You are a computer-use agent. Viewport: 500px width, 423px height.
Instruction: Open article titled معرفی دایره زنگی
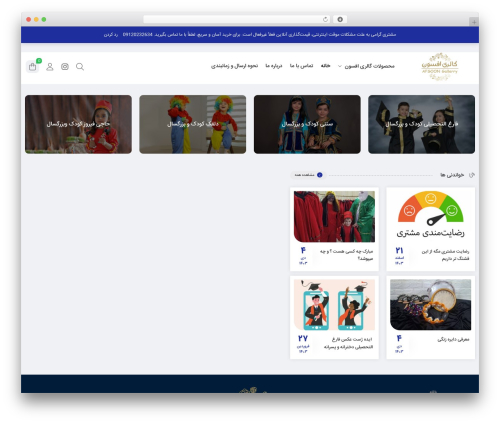pyautogui.click(x=453, y=339)
